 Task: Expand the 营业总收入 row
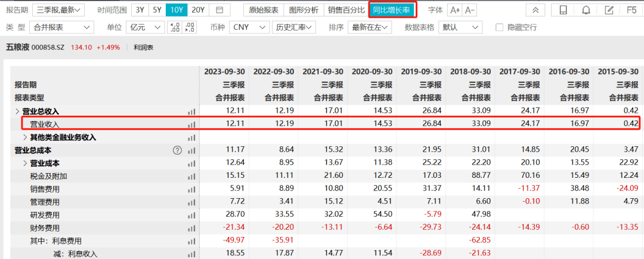click(17, 111)
